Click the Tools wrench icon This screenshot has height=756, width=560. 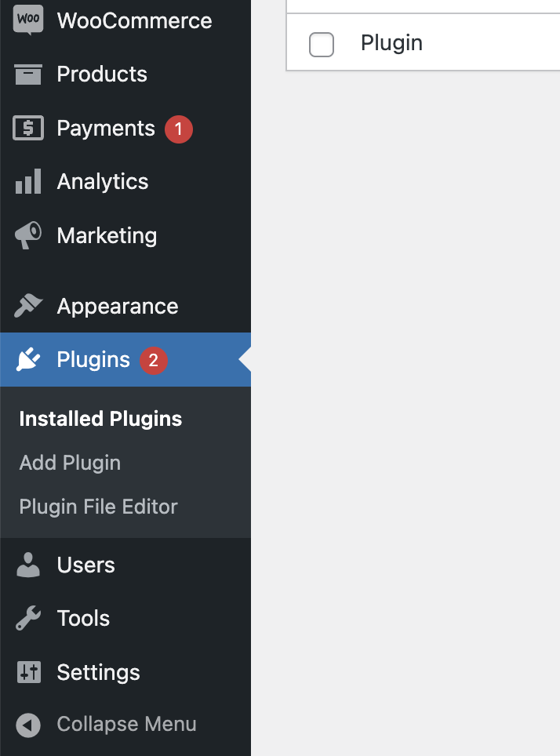27,618
